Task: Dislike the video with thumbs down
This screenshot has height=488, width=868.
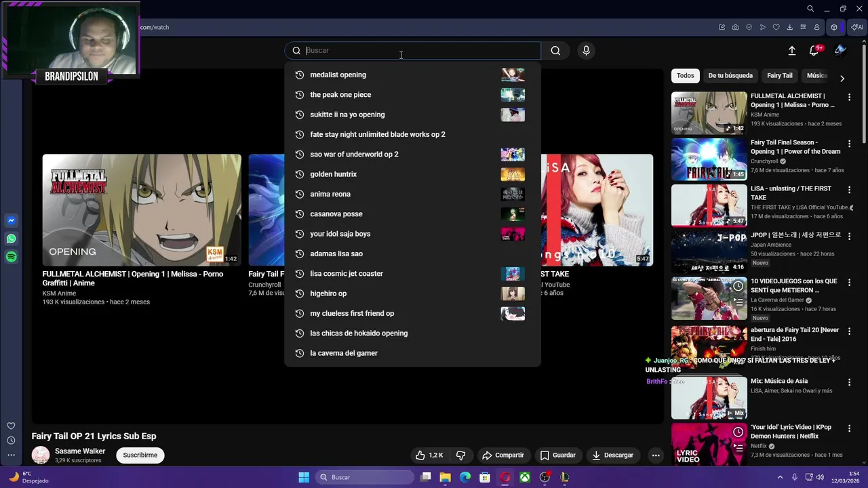Action: tap(460, 455)
